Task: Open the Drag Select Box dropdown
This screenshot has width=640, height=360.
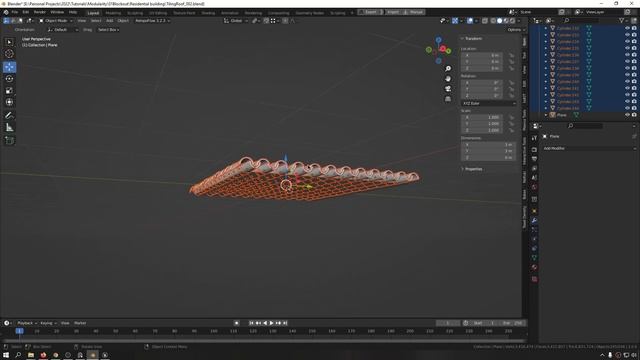Action: click(108, 30)
